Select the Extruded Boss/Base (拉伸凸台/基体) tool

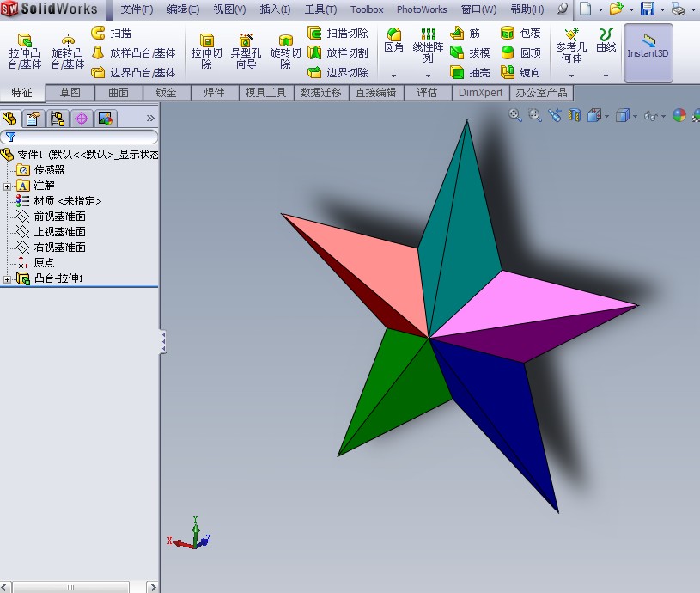25,52
